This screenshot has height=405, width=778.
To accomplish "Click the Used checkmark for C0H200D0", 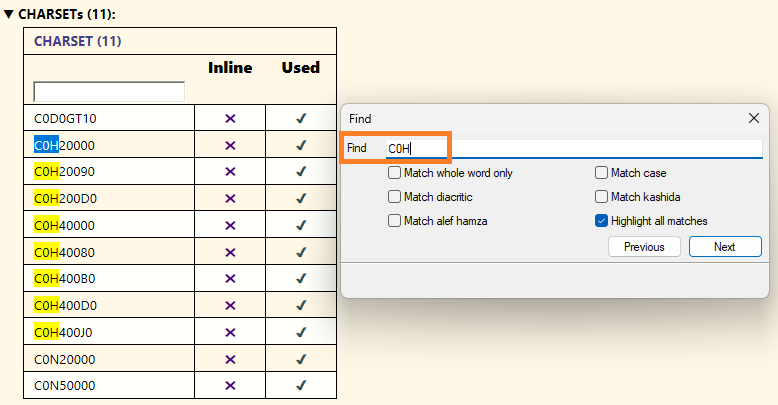I will pos(301,198).
